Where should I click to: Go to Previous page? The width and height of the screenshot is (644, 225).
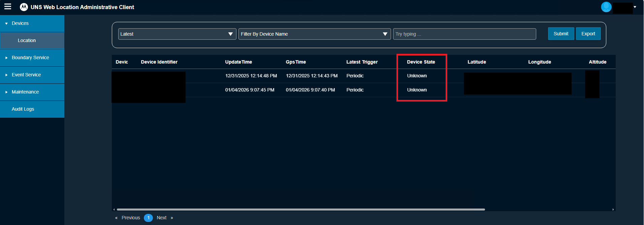tap(131, 218)
